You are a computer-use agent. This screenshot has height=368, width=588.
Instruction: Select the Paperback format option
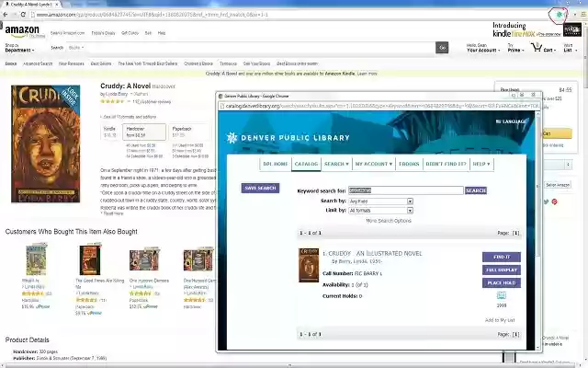[189, 132]
